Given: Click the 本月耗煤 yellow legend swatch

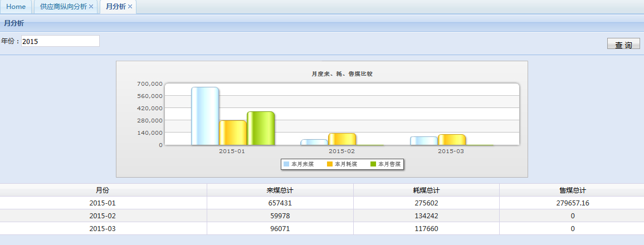Looking at the screenshot, I should 330,164.
